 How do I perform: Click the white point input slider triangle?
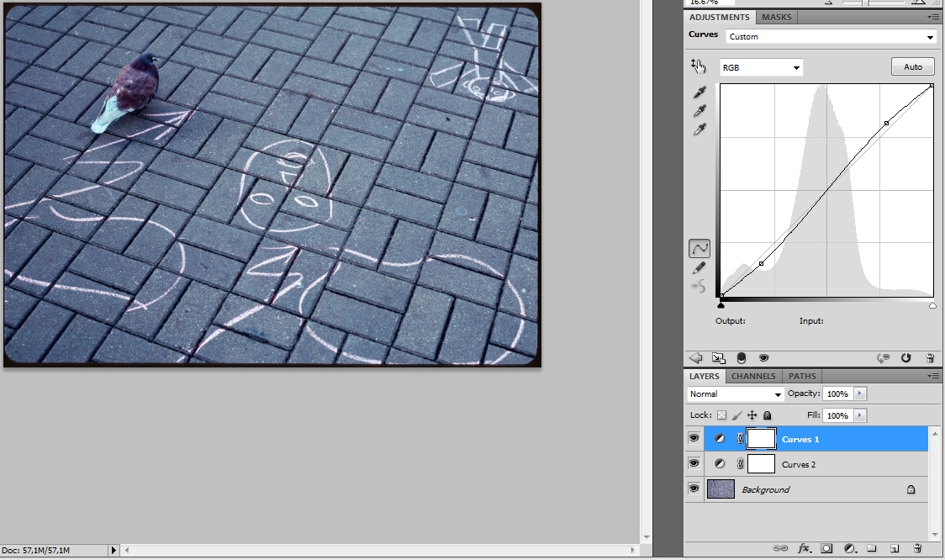[932, 306]
